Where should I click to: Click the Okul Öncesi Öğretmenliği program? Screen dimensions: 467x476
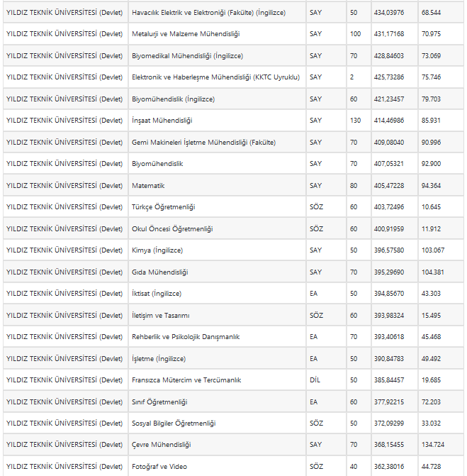coord(172,229)
